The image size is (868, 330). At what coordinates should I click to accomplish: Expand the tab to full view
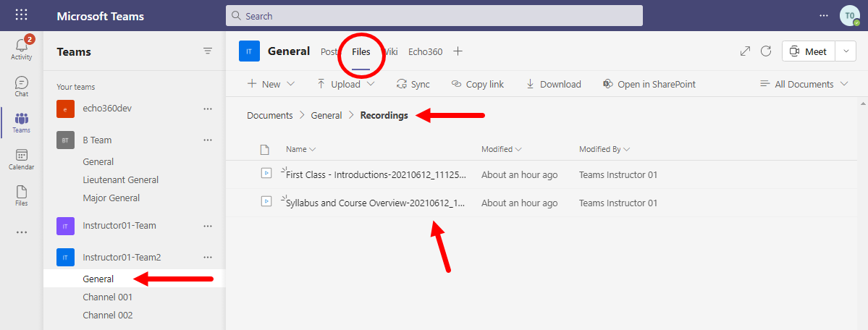tap(745, 51)
